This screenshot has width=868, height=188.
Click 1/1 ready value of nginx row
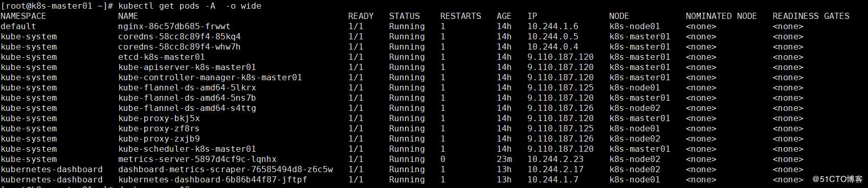pos(356,27)
